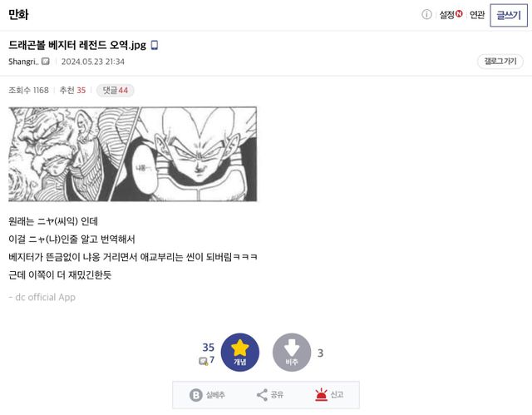
Task: Click the 실베추 B icon
Action: tap(196, 395)
